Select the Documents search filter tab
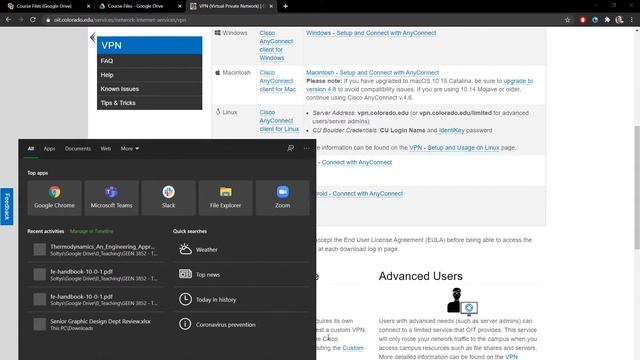The width and height of the screenshot is (640, 360). point(78,149)
